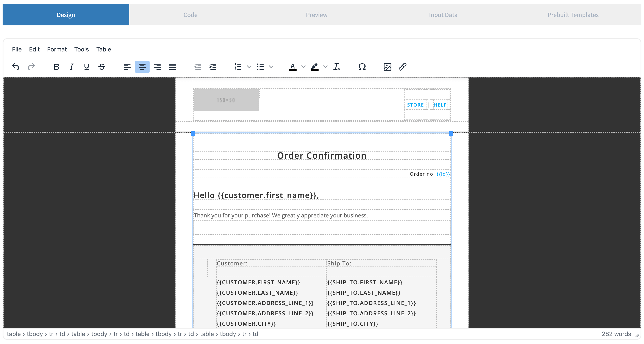Image resolution: width=644 pixels, height=344 pixels.
Task: Align text left
Action: [127, 67]
